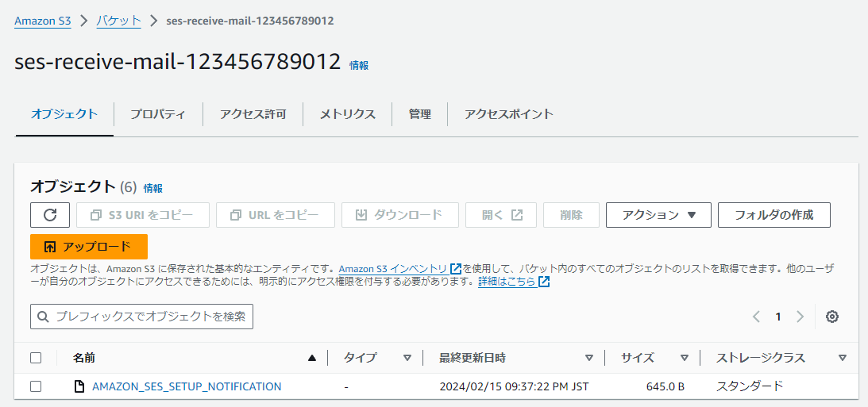Select the 管理 tab
This screenshot has height=407, width=868.
tap(419, 114)
